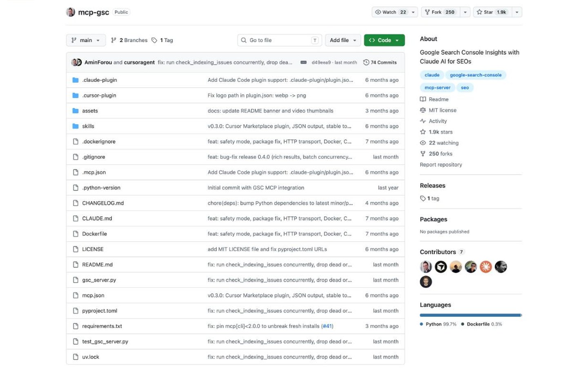Open the .python-version file
588x368 pixels.
pos(101,188)
